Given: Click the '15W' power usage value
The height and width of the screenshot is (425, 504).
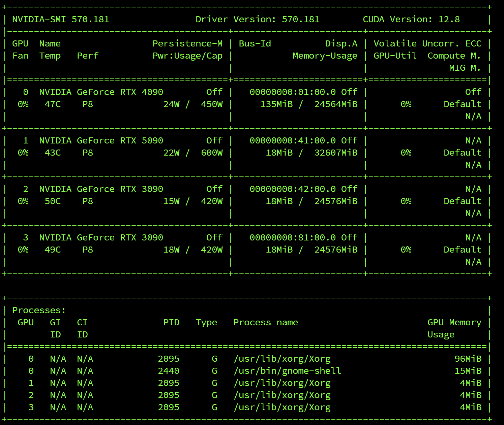Looking at the screenshot, I should (x=171, y=201).
